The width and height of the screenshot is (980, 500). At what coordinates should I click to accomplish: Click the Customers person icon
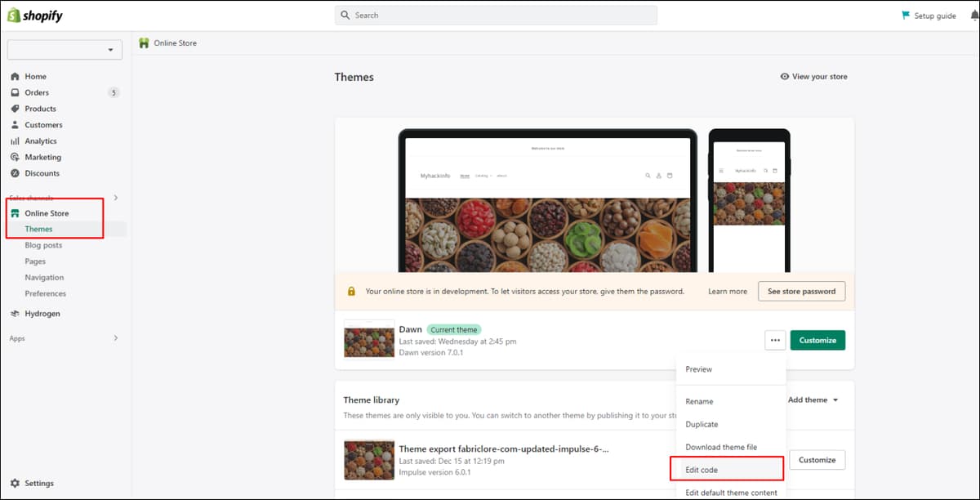tap(15, 125)
